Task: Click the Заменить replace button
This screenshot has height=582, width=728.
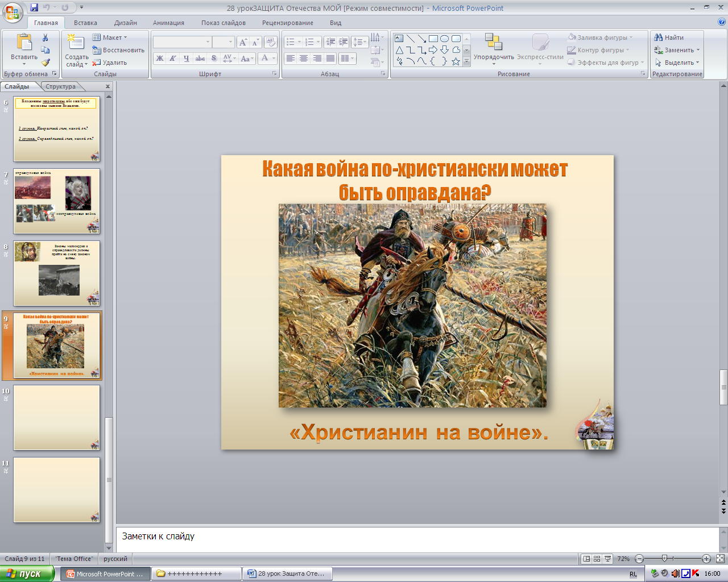Action: click(x=677, y=50)
